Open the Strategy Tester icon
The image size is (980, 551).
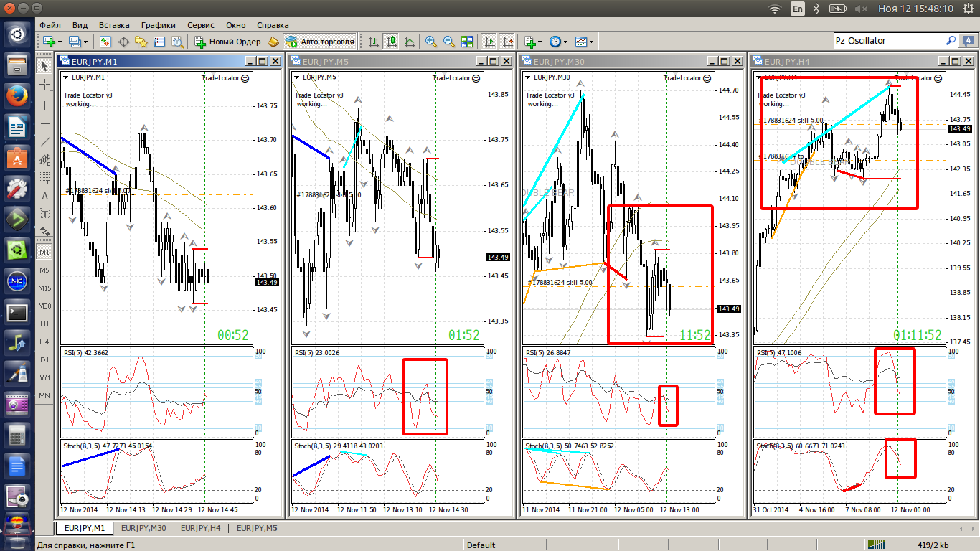coord(177,42)
